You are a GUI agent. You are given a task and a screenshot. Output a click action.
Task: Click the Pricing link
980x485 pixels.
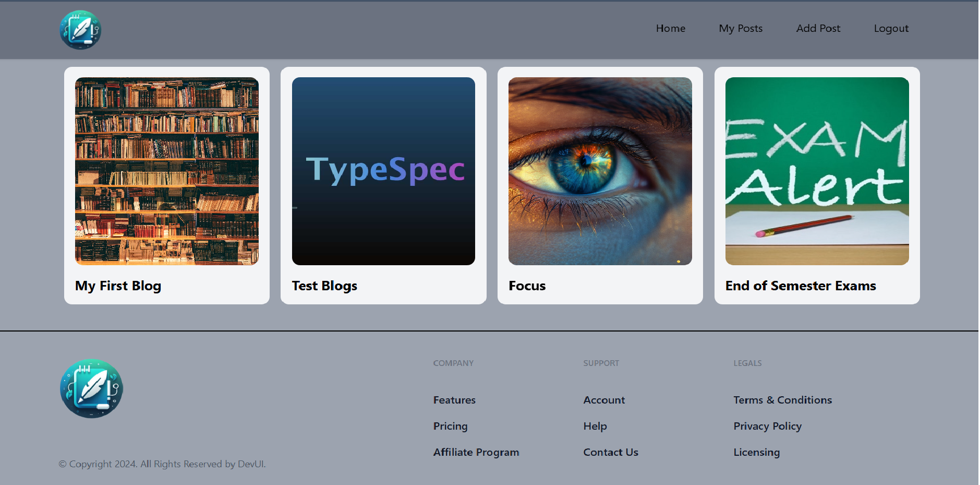click(x=450, y=426)
